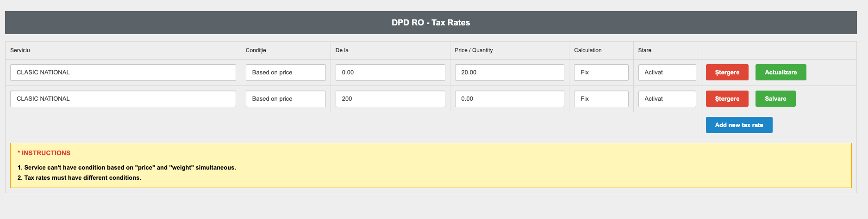Click the Condiție column header

[x=256, y=50]
